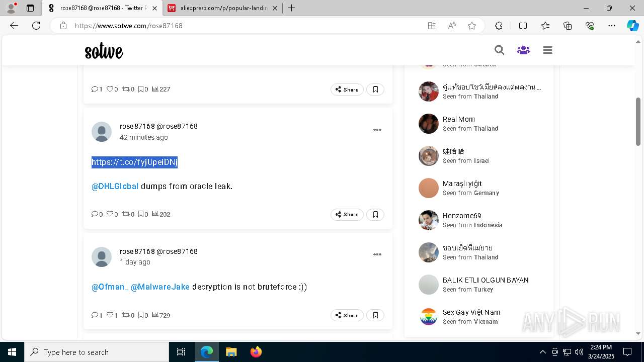The width and height of the screenshot is (644, 362).
Task: Open a new browser tab
Action: [291, 8]
